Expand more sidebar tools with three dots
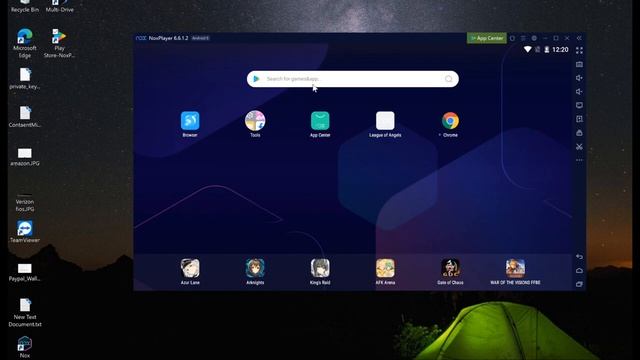Image resolution: width=640 pixels, height=360 pixels. pos(579,160)
